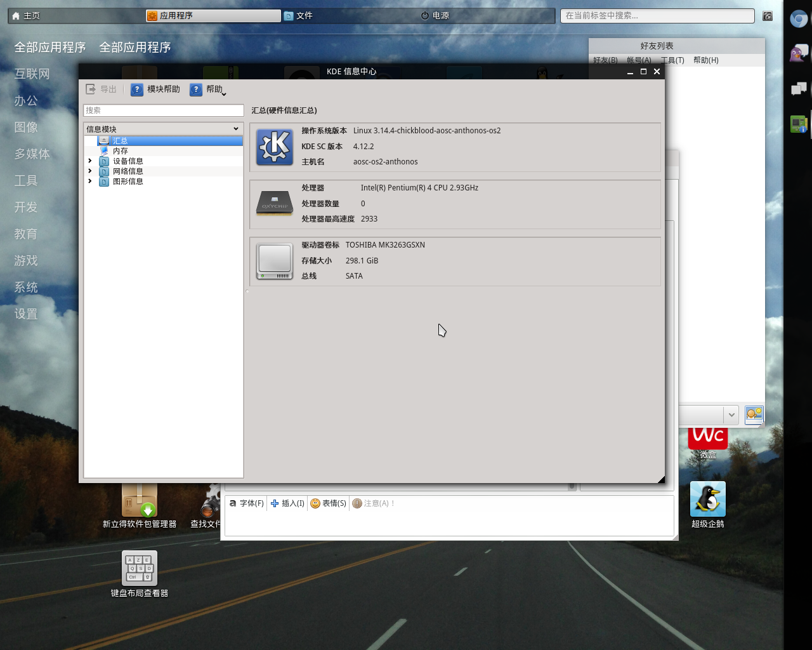
Task: Expand the 图形信息 tree node arrow
Action: pyautogui.click(x=89, y=182)
